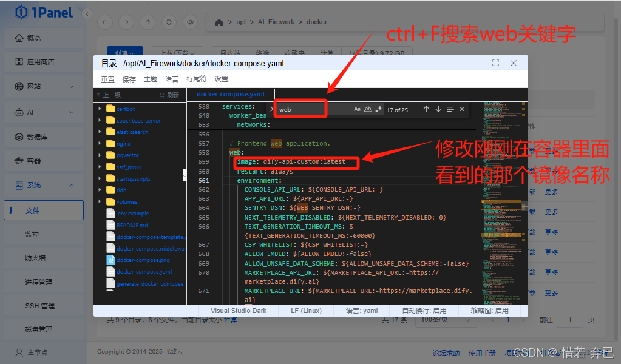621x364 pixels.
Task: Click the 语言: yaml status entry
Action: (362, 311)
